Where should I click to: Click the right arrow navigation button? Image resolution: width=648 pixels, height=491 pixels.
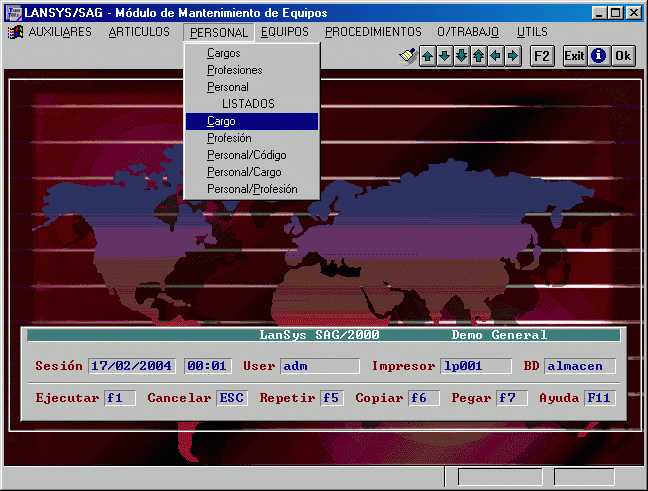pyautogui.click(x=512, y=56)
